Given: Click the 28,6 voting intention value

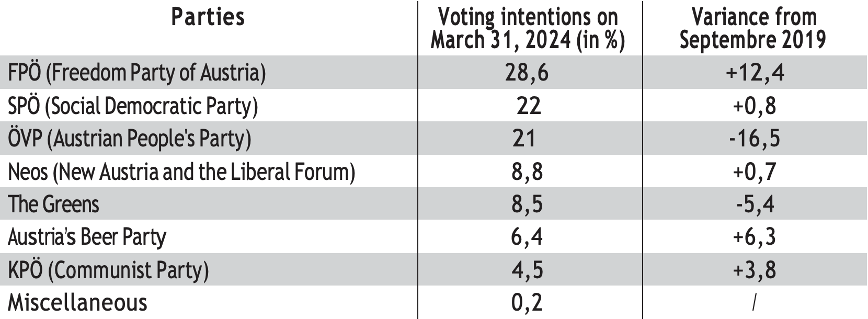Looking at the screenshot, I should point(527,73).
